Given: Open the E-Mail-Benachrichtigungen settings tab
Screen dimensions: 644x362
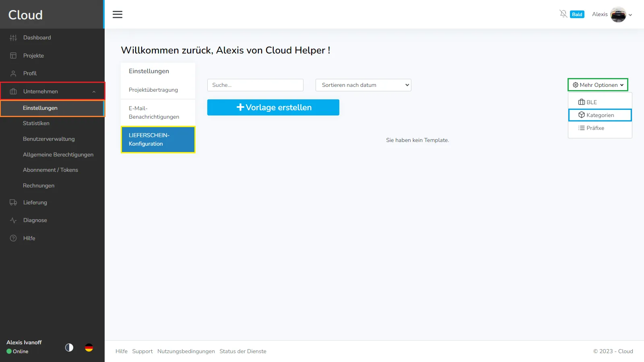Looking at the screenshot, I should coord(154,113).
